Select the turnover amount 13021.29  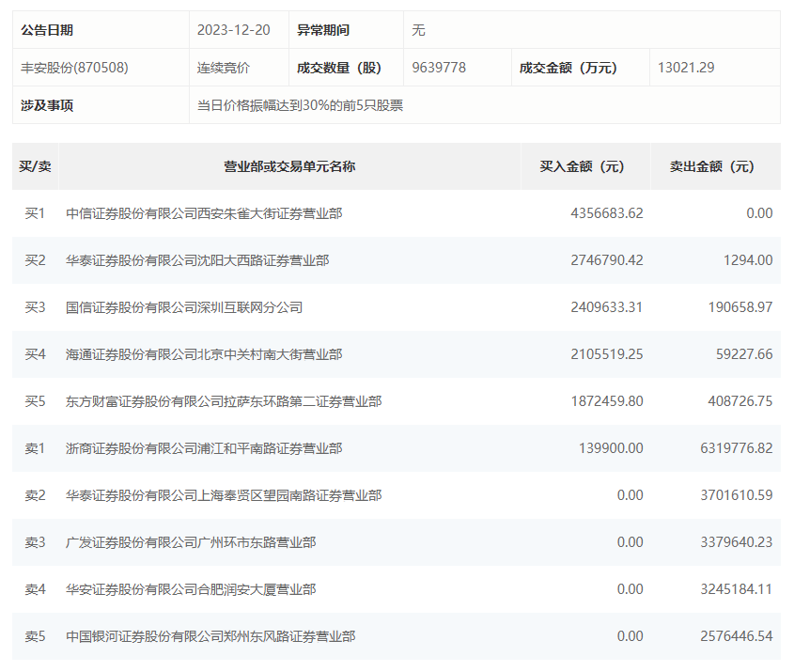coord(686,68)
